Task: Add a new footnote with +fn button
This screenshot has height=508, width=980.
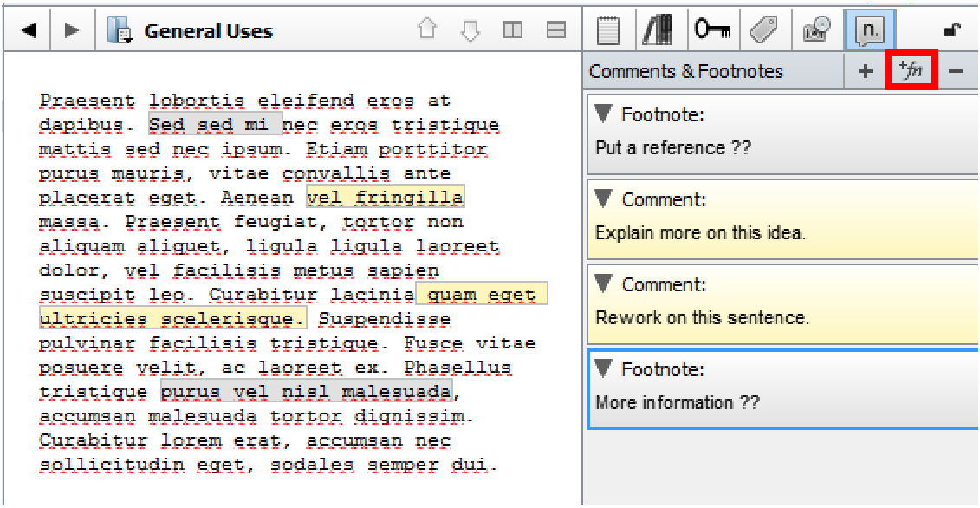Action: click(x=910, y=72)
